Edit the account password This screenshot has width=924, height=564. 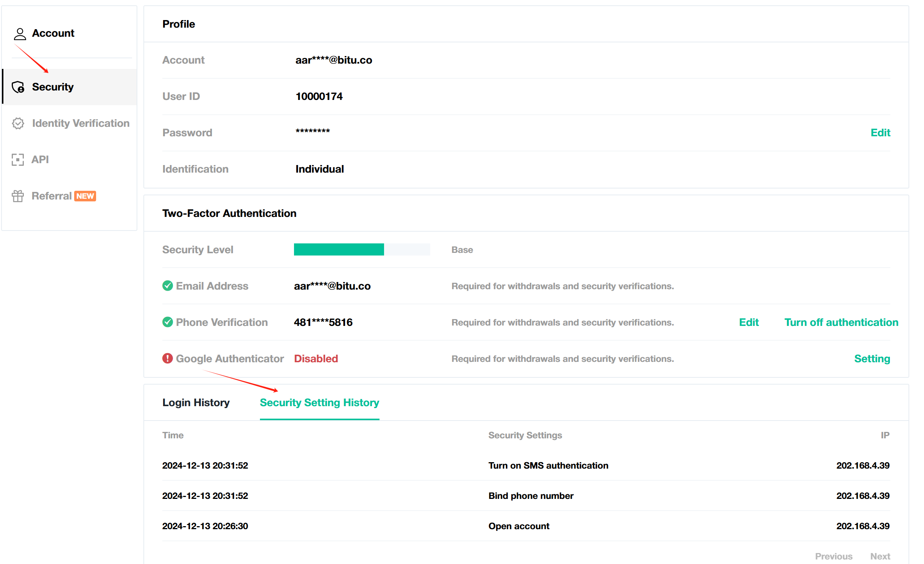point(880,132)
